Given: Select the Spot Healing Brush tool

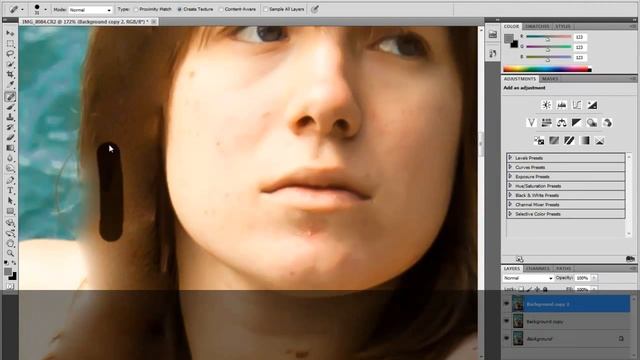Looking at the screenshot, I should pyautogui.click(x=10, y=96).
